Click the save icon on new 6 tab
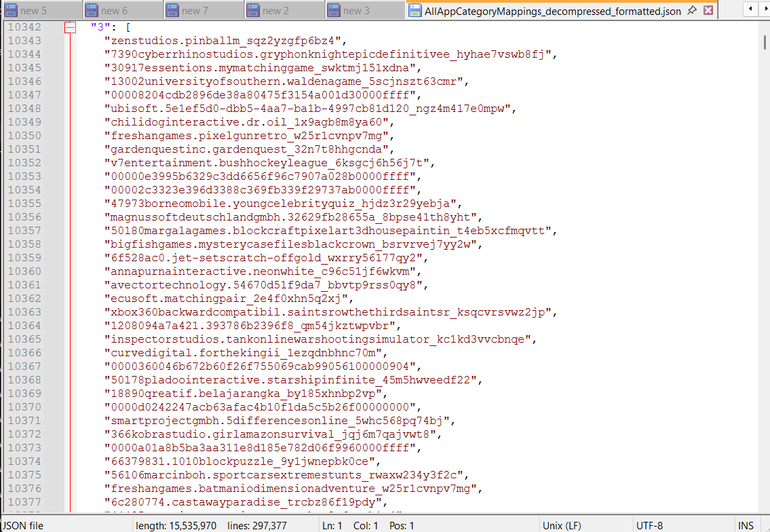The width and height of the screenshot is (770, 532). pos(92,10)
